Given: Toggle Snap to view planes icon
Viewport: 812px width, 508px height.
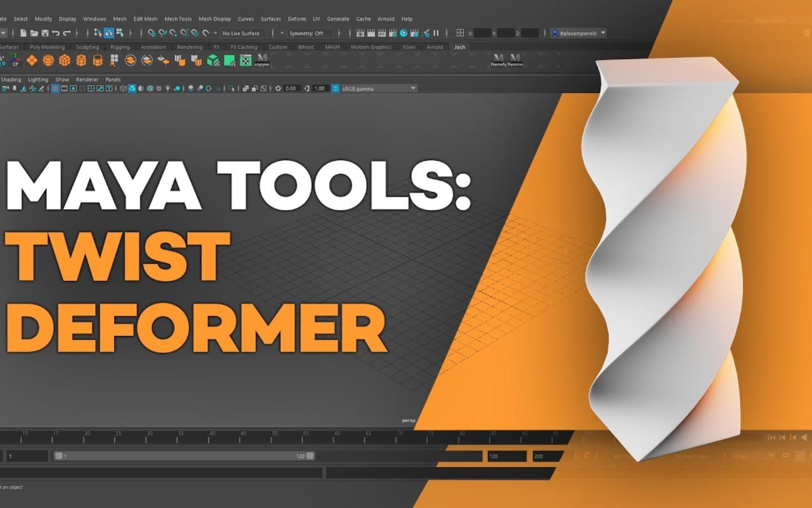Looking at the screenshot, I should pyautogui.click(x=195, y=33).
